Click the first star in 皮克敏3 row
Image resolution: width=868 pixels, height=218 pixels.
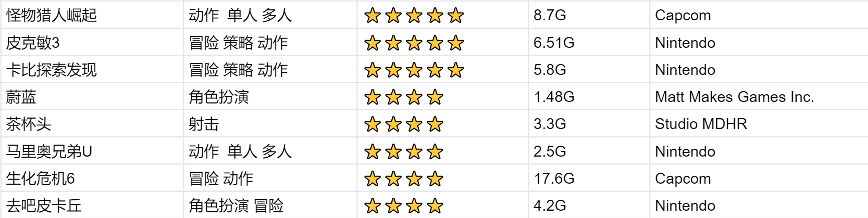point(373,43)
